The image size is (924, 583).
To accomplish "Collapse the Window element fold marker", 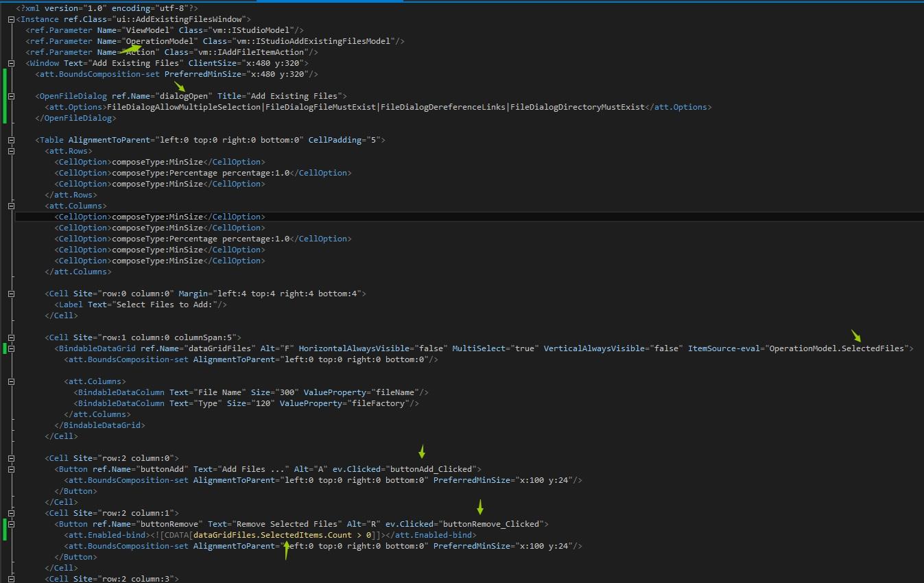I will click(11, 63).
